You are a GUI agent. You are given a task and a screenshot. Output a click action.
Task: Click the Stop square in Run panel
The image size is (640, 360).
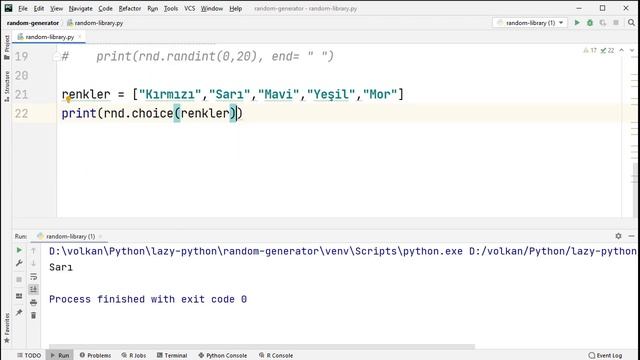point(19,280)
